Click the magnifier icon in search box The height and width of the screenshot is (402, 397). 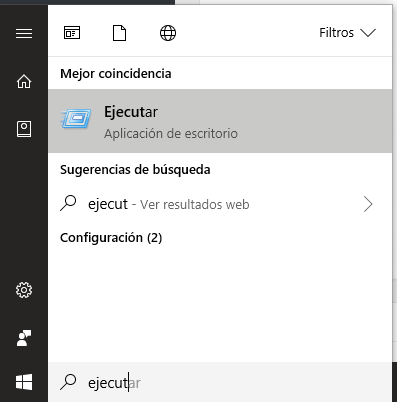click(68, 382)
